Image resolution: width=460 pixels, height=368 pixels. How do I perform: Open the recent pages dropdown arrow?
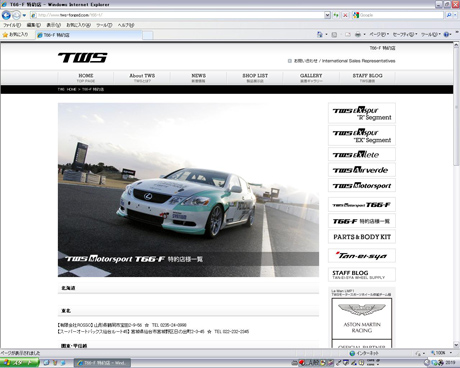[24, 15]
